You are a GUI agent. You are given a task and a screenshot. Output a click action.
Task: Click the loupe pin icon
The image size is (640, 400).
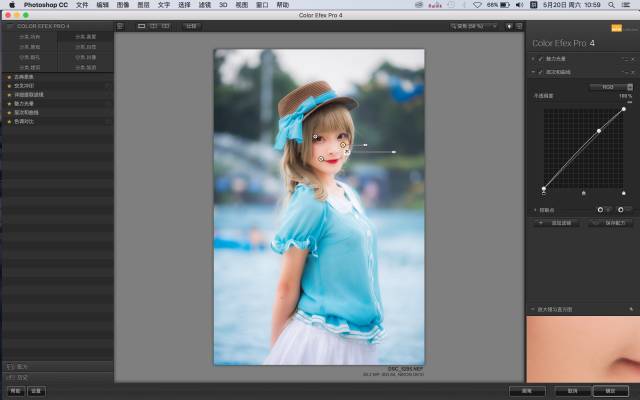point(631,309)
